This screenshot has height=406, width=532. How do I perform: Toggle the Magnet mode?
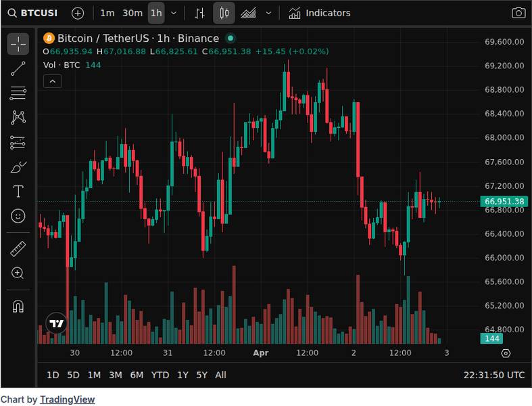point(18,307)
